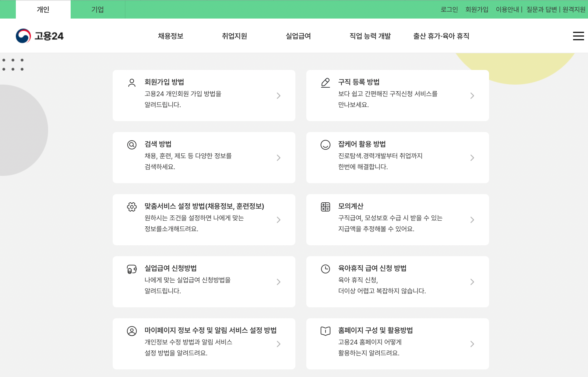Expand 회원가입 방법 with its chevron arrow
The height and width of the screenshot is (377, 588).
tap(278, 96)
